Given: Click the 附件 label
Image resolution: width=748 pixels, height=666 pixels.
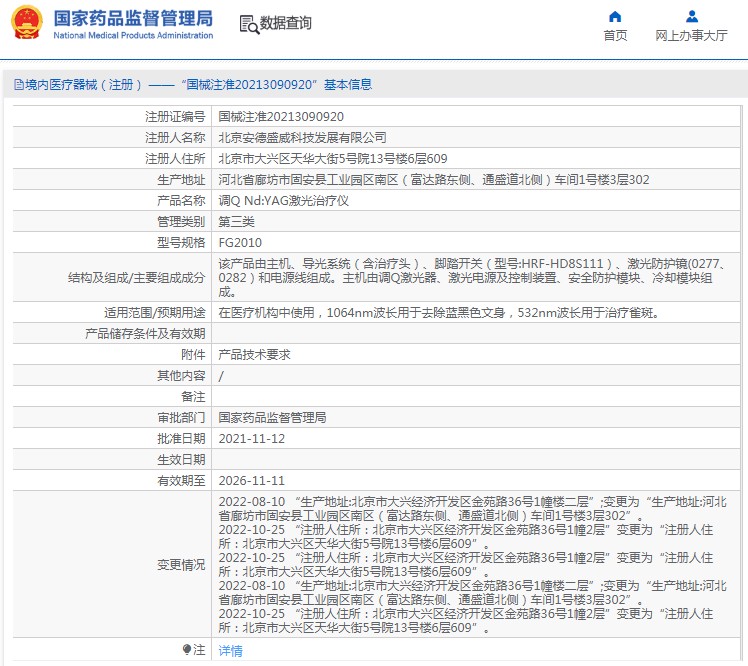Looking at the screenshot, I should pos(193,355).
